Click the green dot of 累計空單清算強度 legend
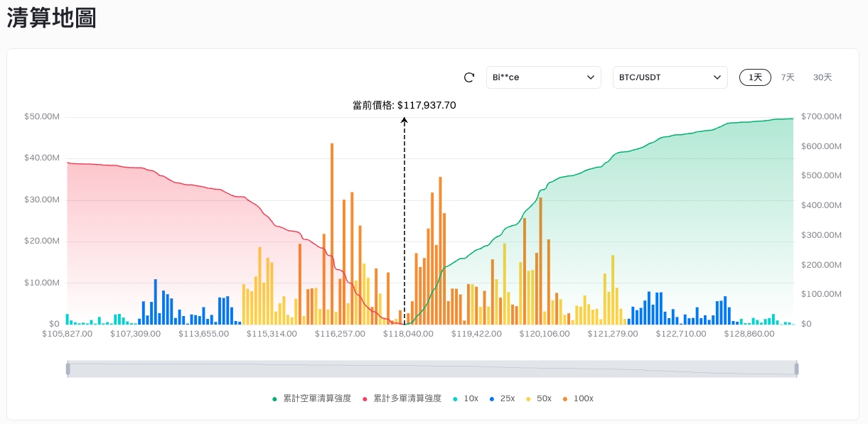This screenshot has width=868, height=424. point(274,399)
